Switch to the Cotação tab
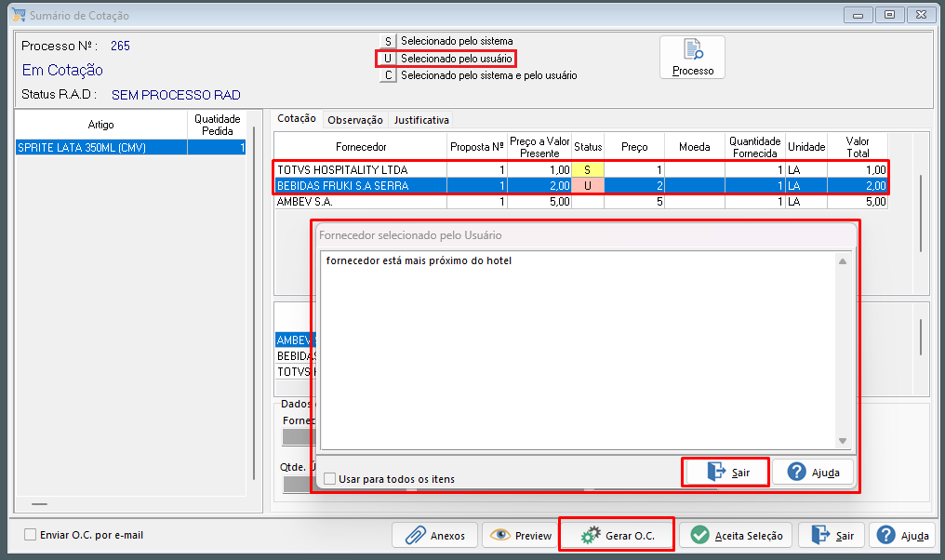945x560 pixels. (x=296, y=119)
